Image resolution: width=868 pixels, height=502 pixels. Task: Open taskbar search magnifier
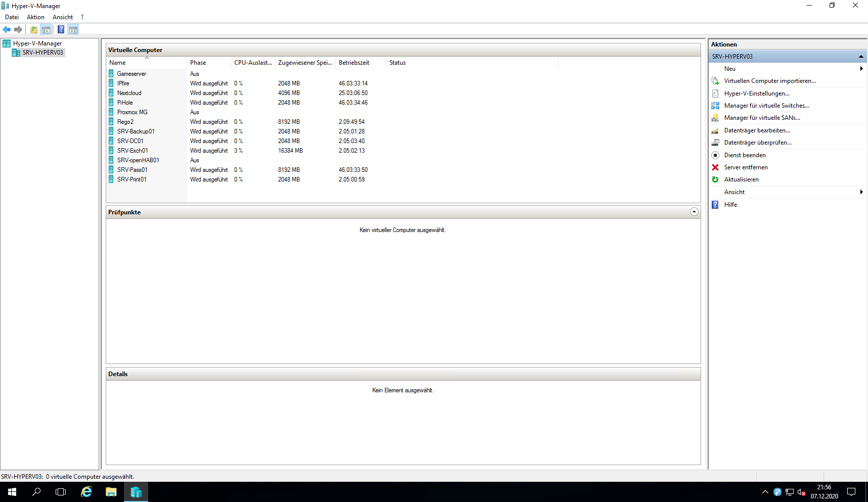click(x=36, y=492)
